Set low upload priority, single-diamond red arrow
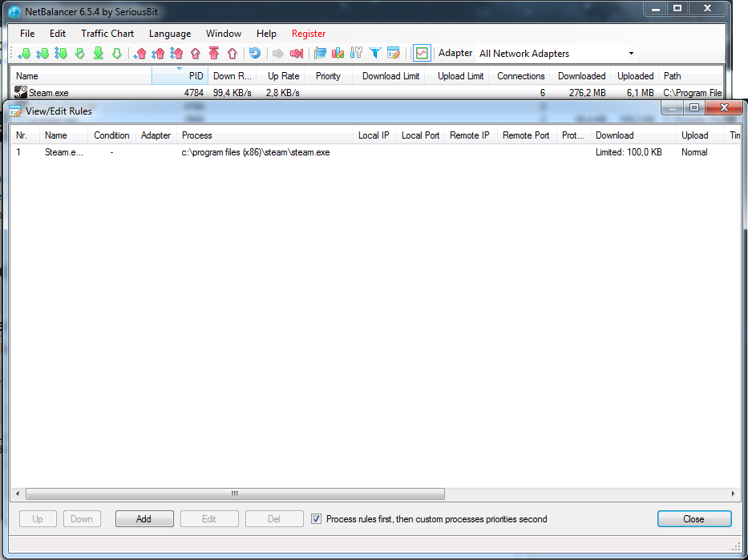 139,54
